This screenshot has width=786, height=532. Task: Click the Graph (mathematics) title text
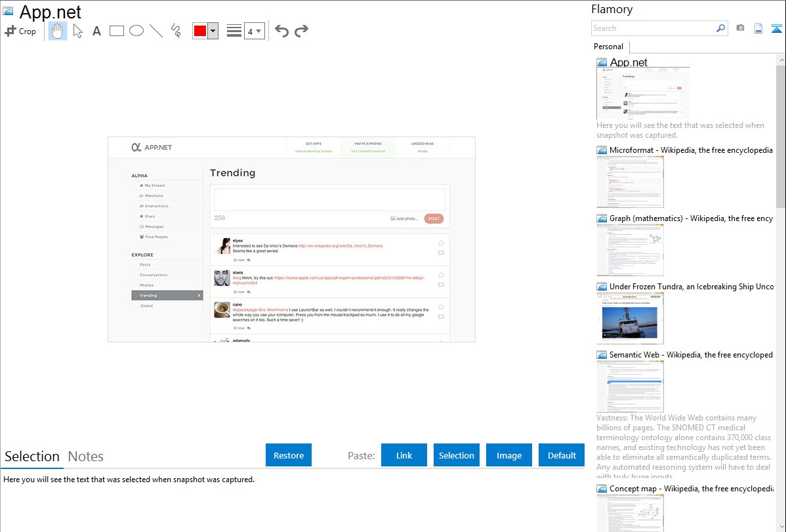pos(691,218)
